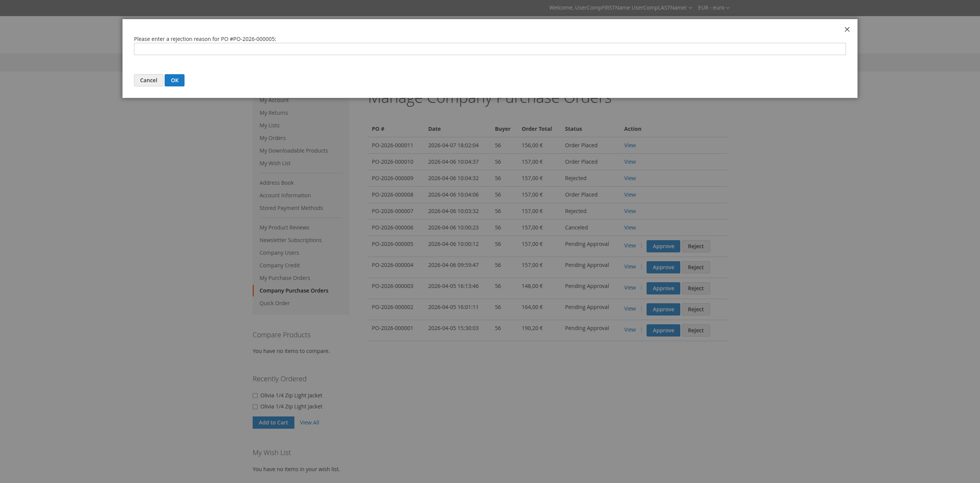View rejected order PO-2026-000009
Screen dimensions: 980x483
630,178
